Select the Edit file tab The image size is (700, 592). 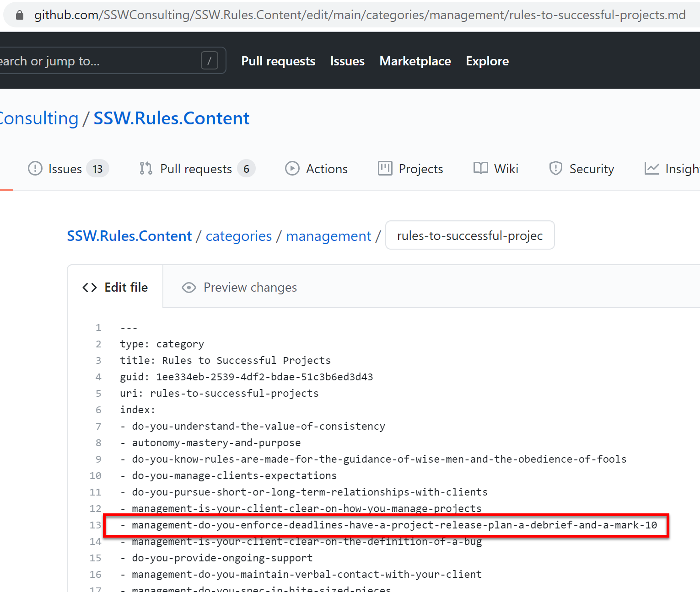point(115,287)
